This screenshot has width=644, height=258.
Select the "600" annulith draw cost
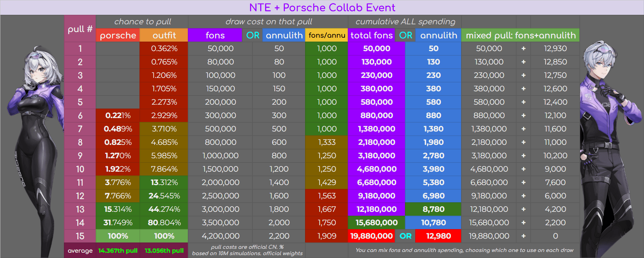click(279, 142)
